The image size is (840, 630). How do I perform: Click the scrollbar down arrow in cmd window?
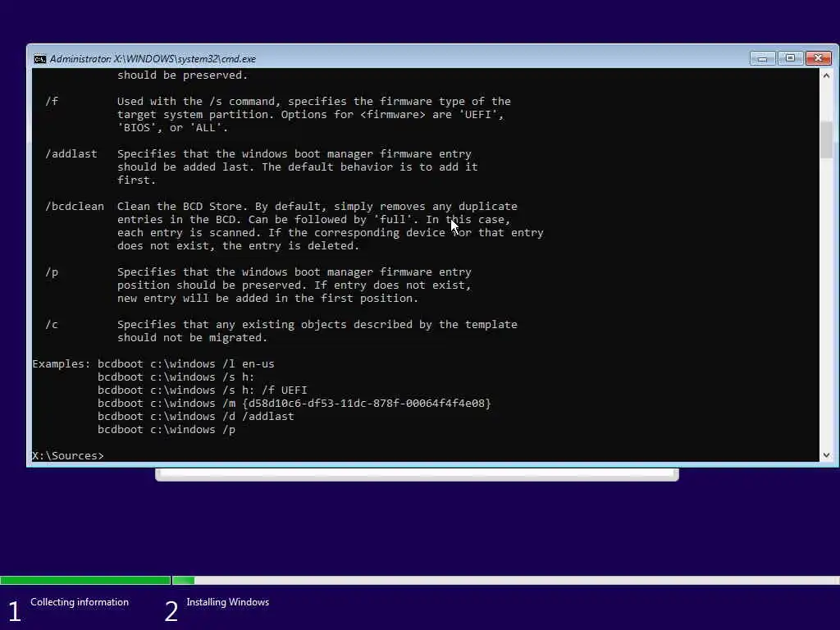826,454
